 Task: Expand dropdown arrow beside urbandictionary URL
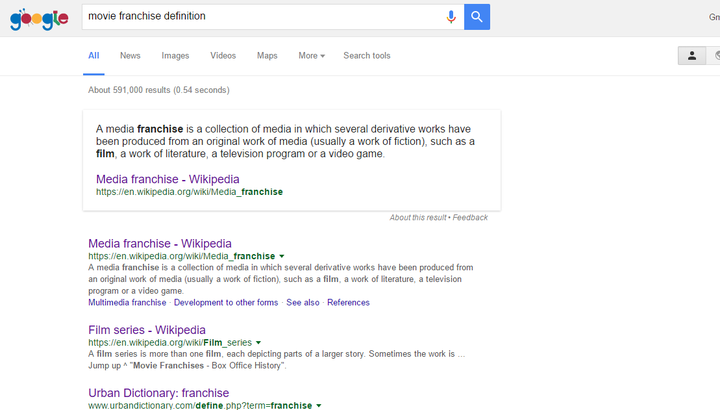tap(319, 405)
